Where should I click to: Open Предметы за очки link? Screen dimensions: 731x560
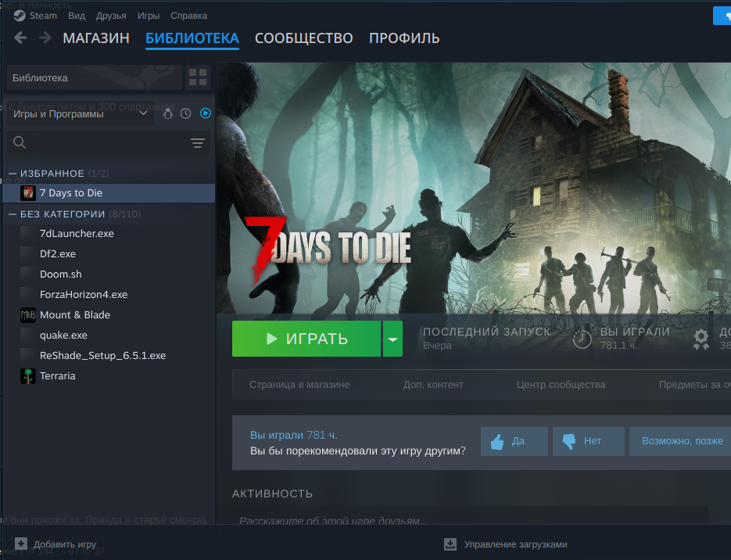click(x=694, y=385)
